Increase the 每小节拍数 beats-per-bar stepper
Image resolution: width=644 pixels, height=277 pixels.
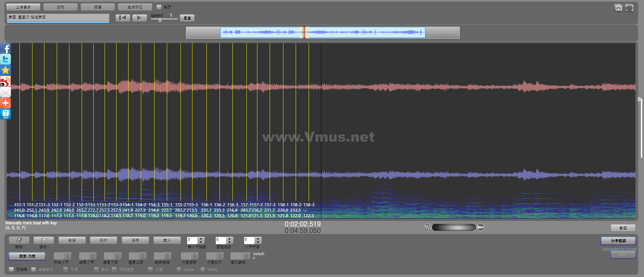tap(201, 239)
